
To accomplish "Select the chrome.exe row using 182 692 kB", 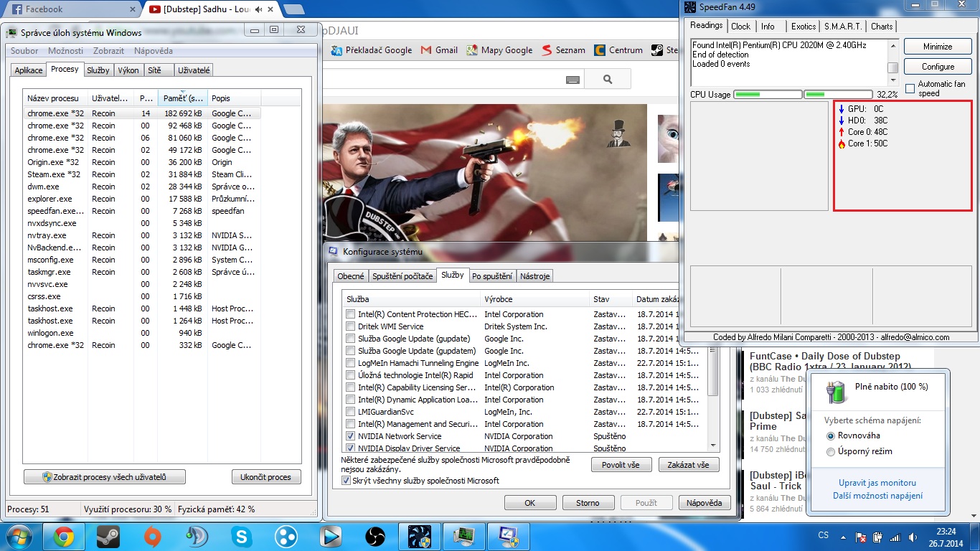I will 142,113.
